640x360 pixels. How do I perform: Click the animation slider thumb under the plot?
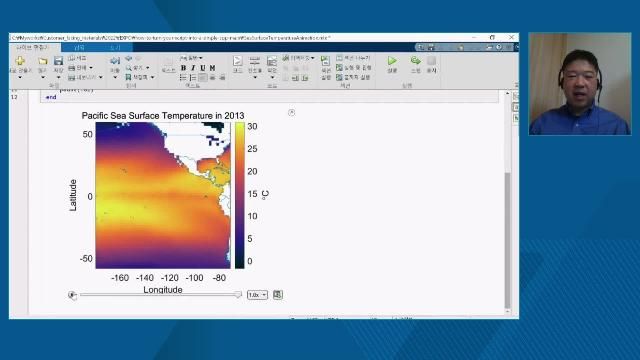coord(238,294)
